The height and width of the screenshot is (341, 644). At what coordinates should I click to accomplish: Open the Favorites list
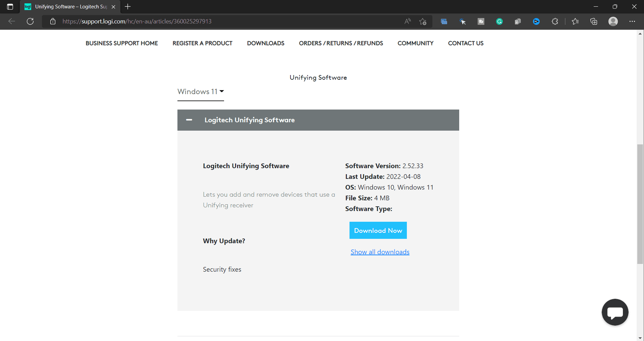[575, 21]
